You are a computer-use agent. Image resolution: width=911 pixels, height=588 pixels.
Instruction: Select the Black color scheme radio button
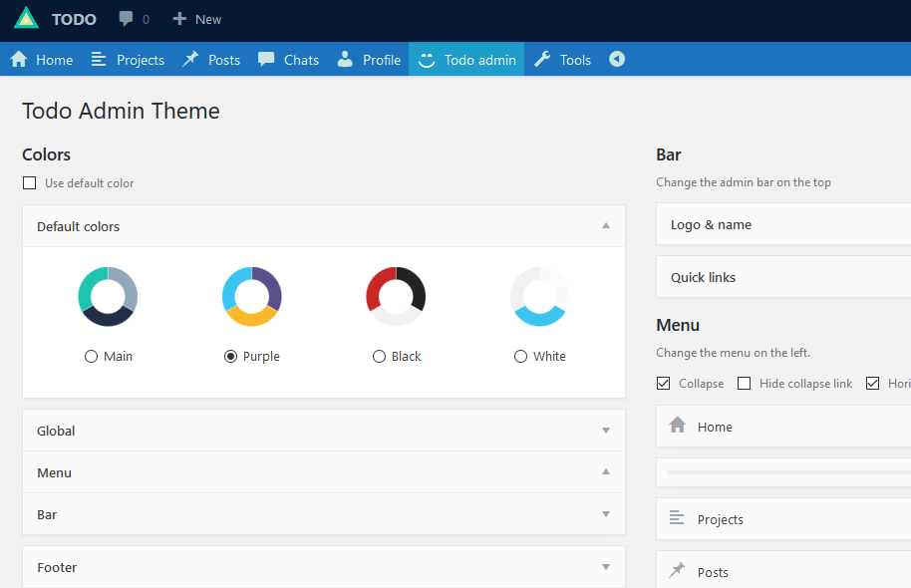[379, 357]
